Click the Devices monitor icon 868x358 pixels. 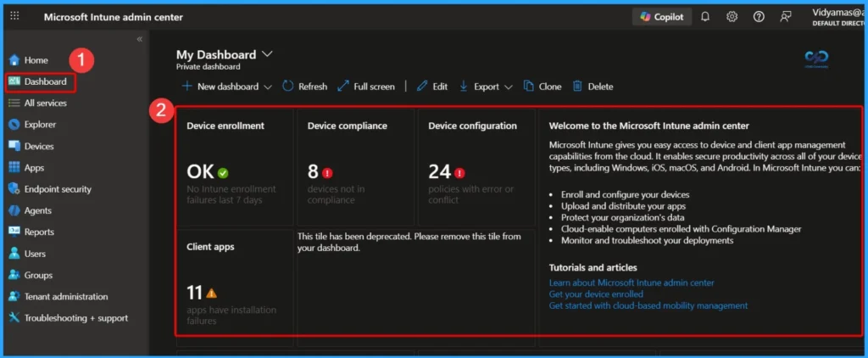(x=14, y=146)
